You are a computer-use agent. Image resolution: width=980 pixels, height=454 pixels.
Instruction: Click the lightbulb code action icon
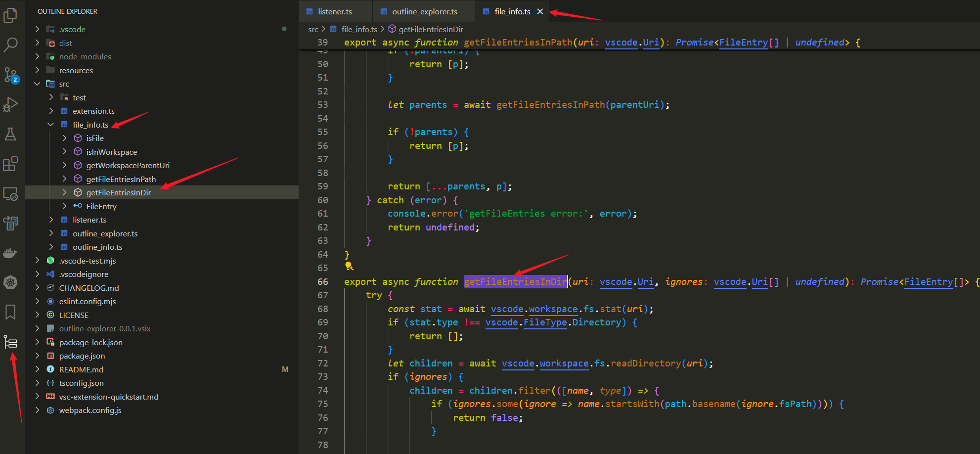tap(349, 266)
